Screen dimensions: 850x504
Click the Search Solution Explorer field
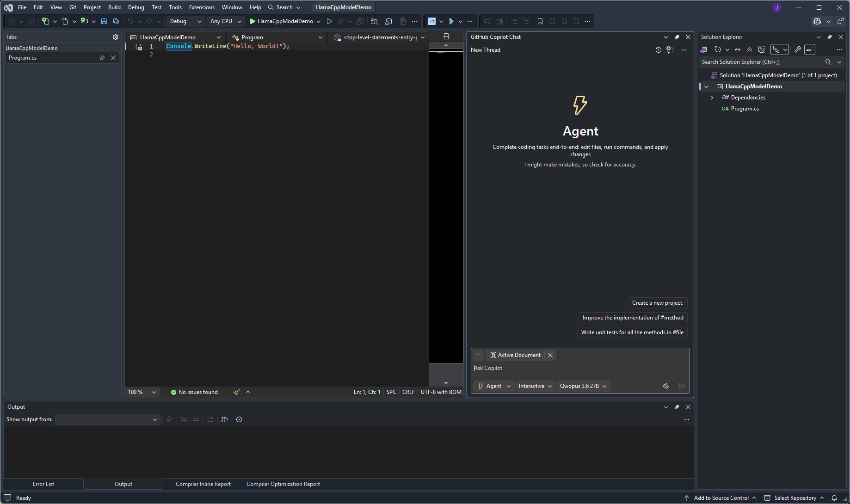point(761,62)
